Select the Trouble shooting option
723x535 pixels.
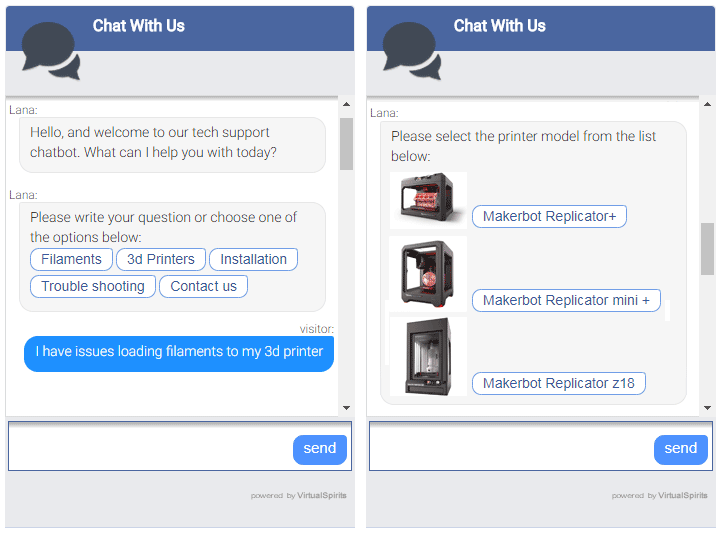(x=93, y=286)
